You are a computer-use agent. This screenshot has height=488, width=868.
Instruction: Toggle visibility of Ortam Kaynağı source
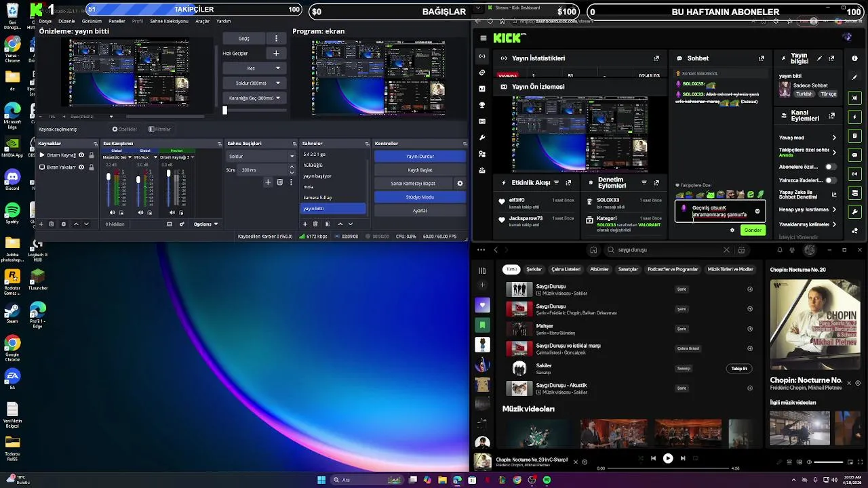(x=81, y=155)
